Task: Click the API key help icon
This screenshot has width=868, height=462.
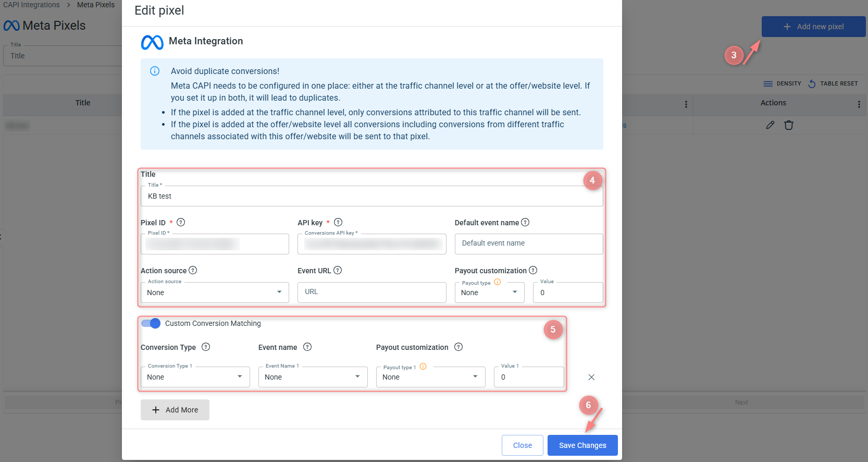Action: (338, 222)
